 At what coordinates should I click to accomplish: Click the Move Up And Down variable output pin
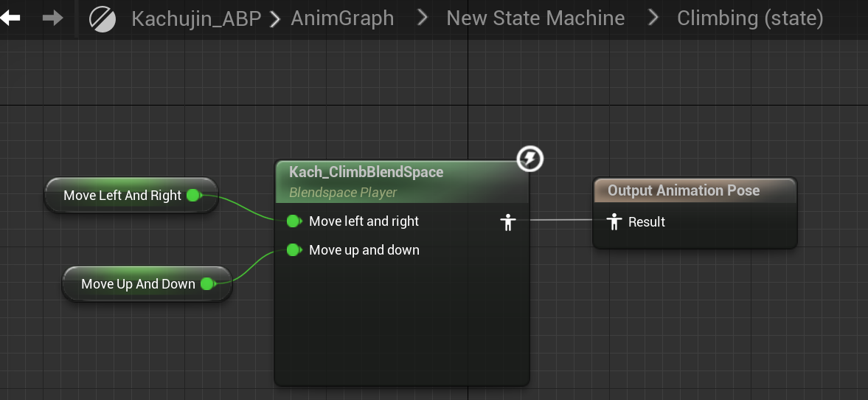tap(208, 284)
